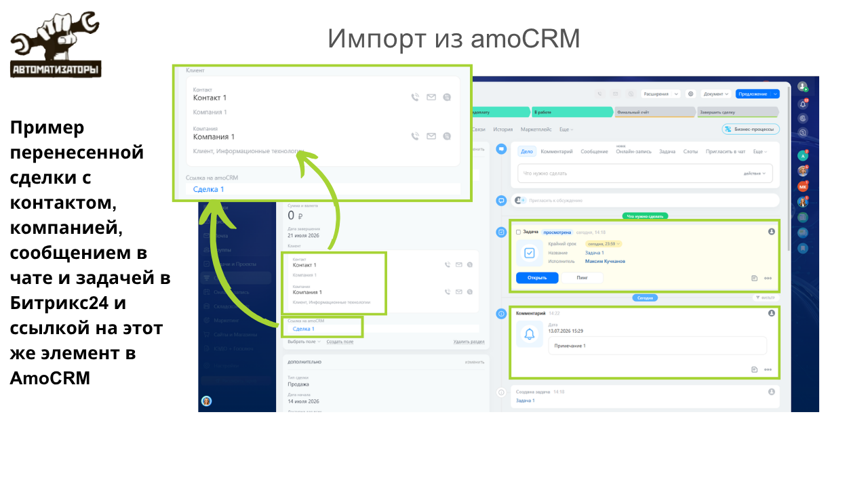
Task: Open the Выбрать поле dropdown
Action: point(304,342)
